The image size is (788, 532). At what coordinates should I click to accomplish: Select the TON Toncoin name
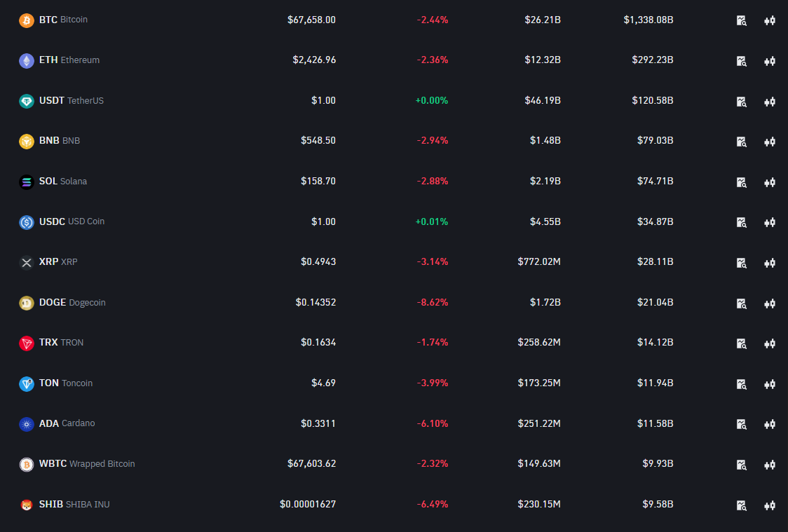65,383
